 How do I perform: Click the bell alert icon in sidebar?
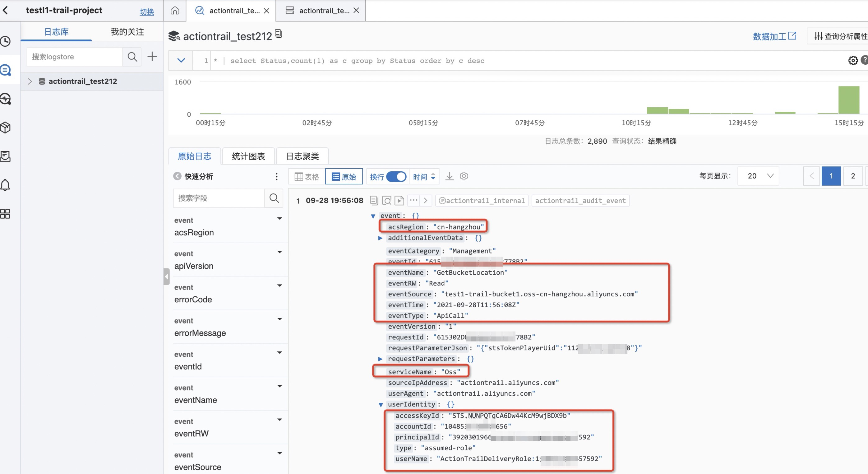[5, 185]
